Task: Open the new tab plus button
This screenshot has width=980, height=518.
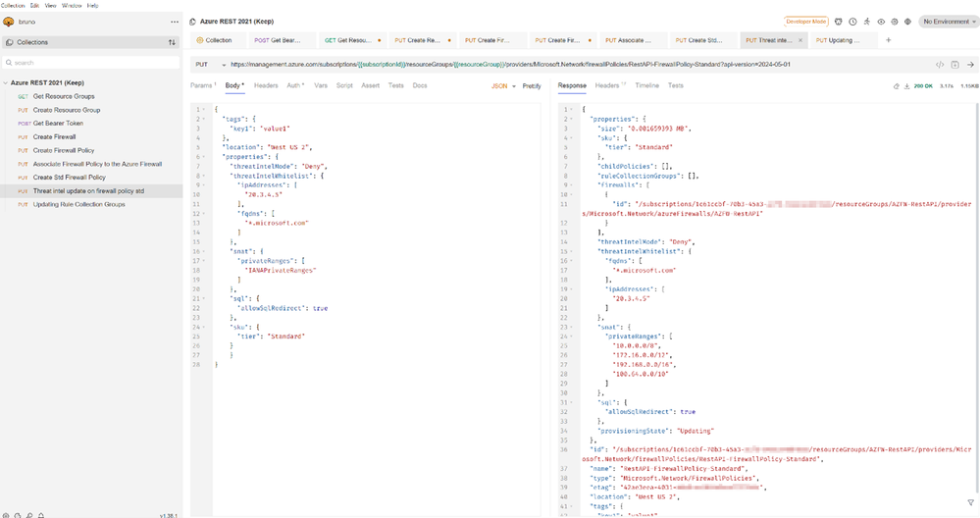Action: click(x=888, y=40)
